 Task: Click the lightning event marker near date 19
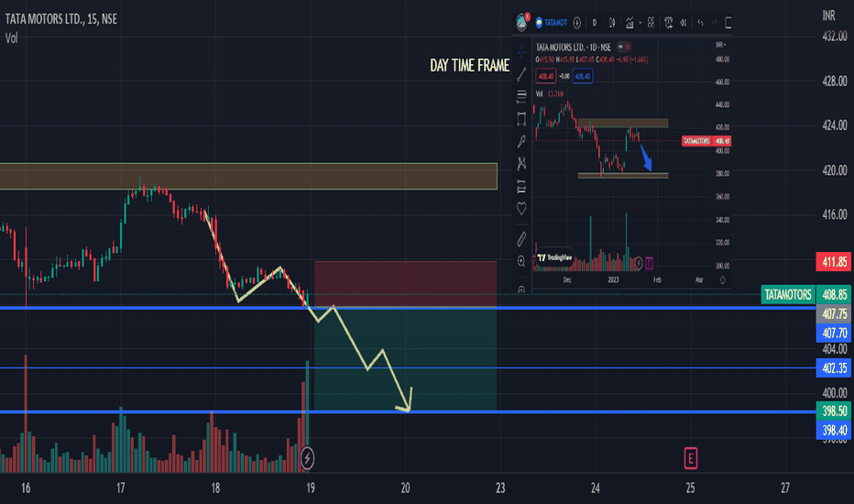pyautogui.click(x=307, y=458)
